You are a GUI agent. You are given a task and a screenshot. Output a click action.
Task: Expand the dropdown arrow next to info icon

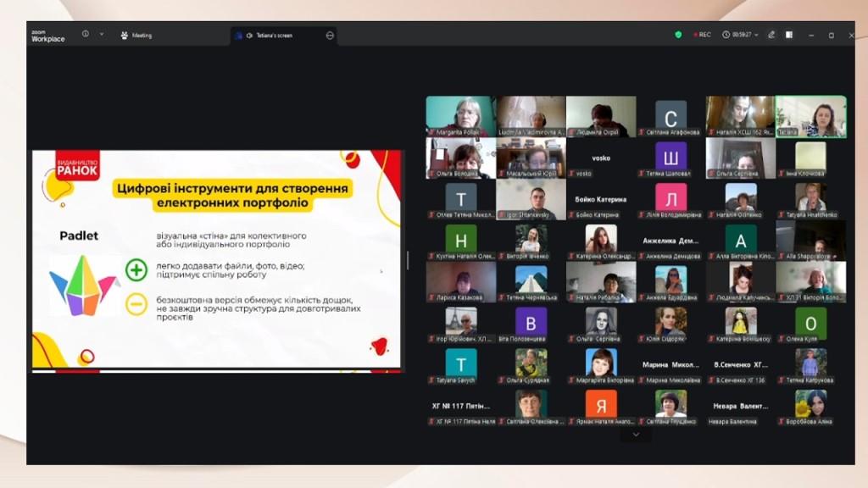(102, 35)
